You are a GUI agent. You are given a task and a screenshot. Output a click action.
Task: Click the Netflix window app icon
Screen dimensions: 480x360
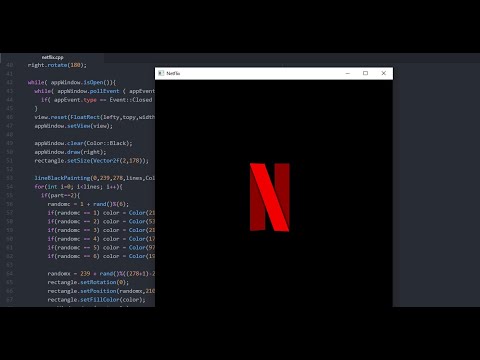tap(161, 73)
